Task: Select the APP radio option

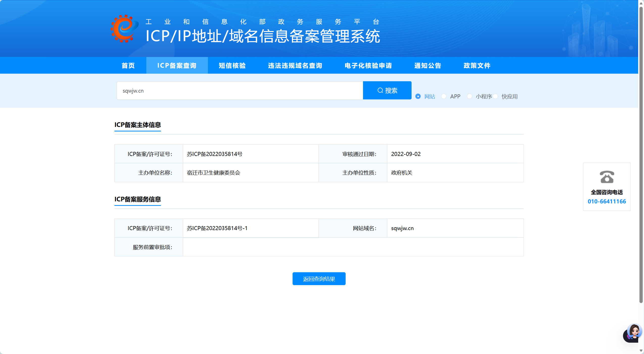Action: (444, 96)
